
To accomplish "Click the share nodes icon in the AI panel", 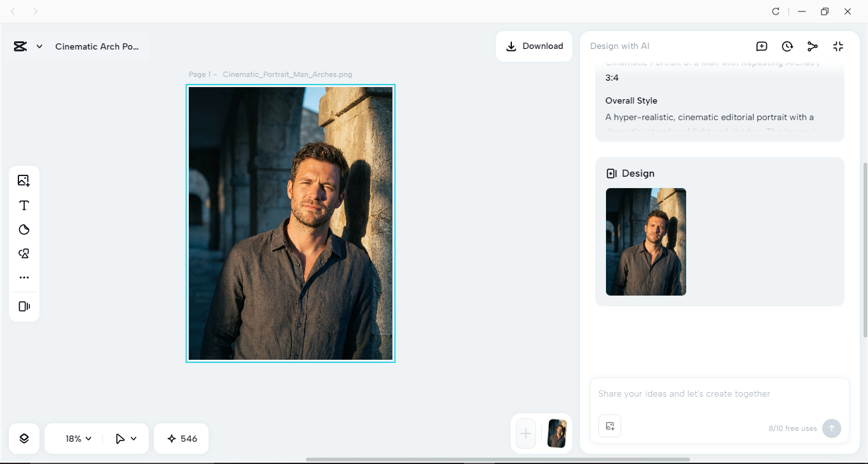I will [813, 46].
